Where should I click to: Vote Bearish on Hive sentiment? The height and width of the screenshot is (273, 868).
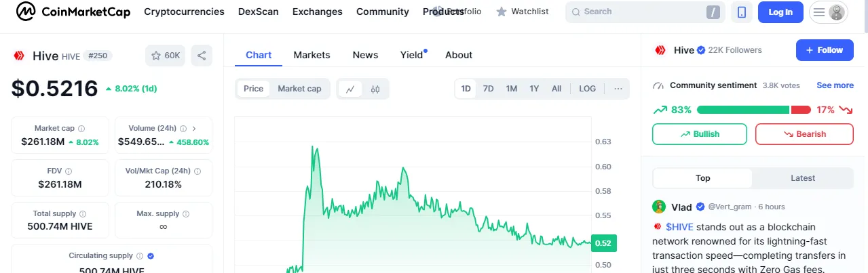pos(804,134)
